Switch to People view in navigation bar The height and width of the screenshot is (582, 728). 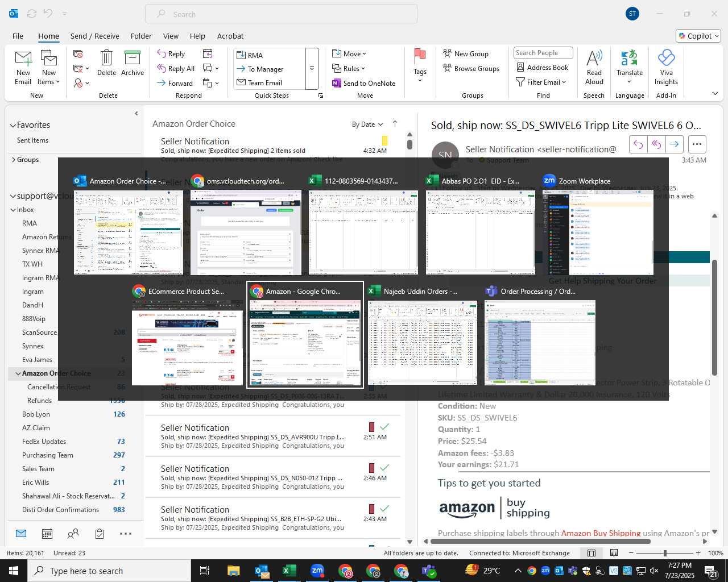(73, 534)
